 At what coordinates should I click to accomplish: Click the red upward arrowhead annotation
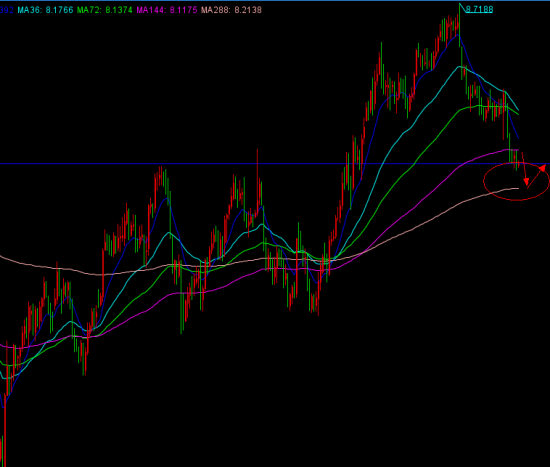coord(543,169)
